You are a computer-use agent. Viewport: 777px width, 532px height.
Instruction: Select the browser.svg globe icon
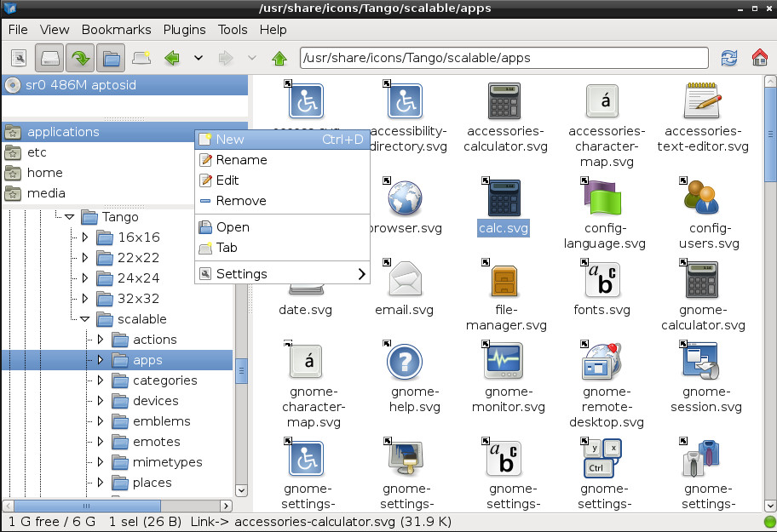click(405, 198)
